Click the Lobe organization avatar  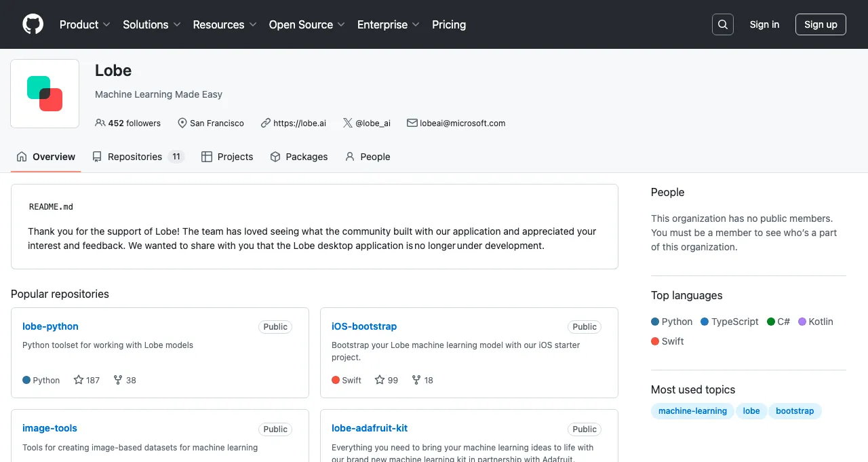click(45, 94)
